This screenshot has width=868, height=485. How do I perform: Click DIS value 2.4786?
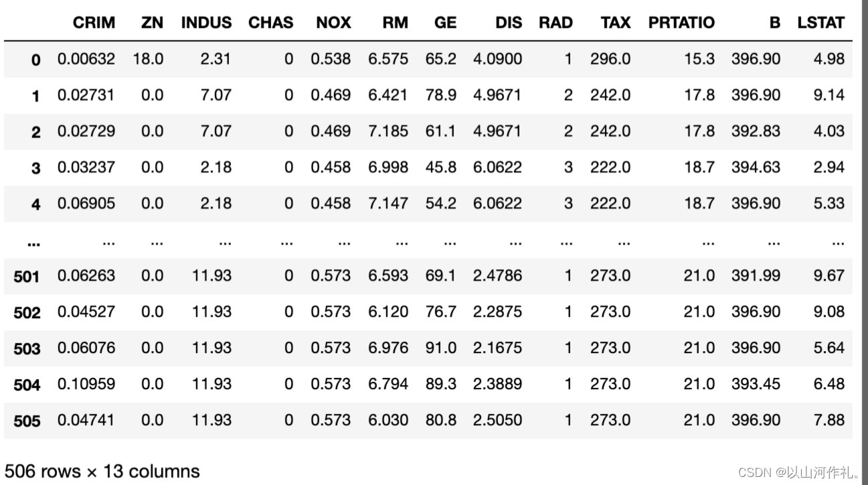point(497,275)
